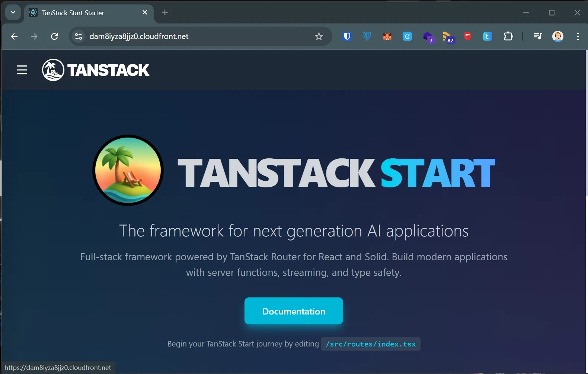Open the MetaMask fox extension
Screen dimensions: 588x374
click(387, 36)
